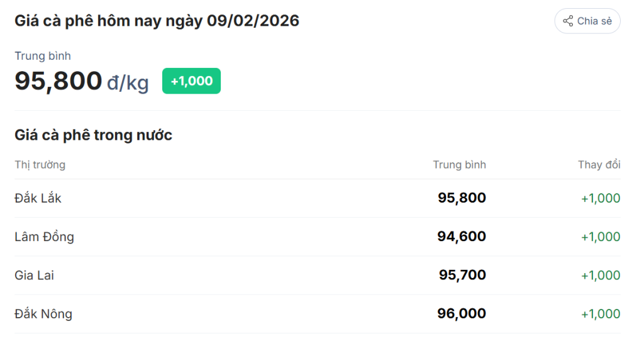Viewport: 644px width, 341px height.
Task: Click the 95,800 price in Đắk Lắk row
Action: coord(462,198)
